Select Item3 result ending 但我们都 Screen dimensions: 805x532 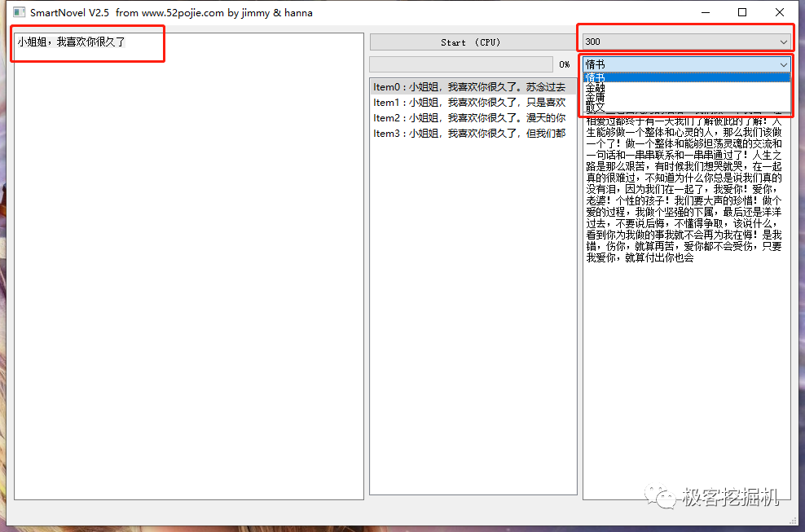pyautogui.click(x=473, y=133)
